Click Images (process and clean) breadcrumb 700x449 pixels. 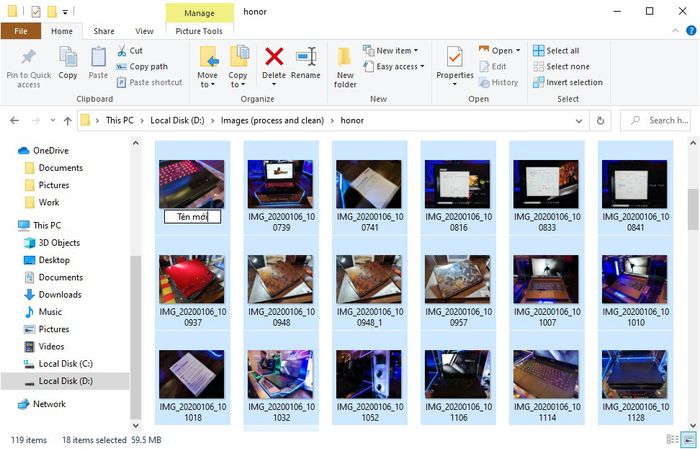point(272,121)
